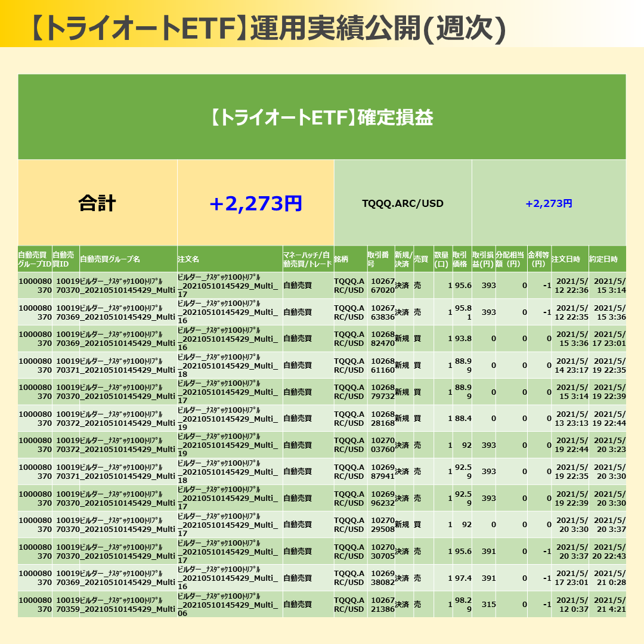This screenshot has width=644, height=644.
Task: Click the 88.4 trade price cell
Action: pyautogui.click(x=463, y=419)
